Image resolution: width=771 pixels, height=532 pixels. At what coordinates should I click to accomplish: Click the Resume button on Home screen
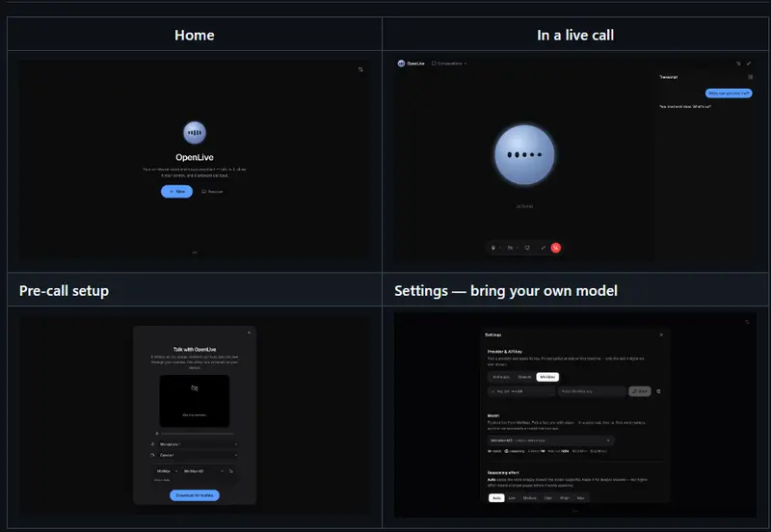(212, 191)
